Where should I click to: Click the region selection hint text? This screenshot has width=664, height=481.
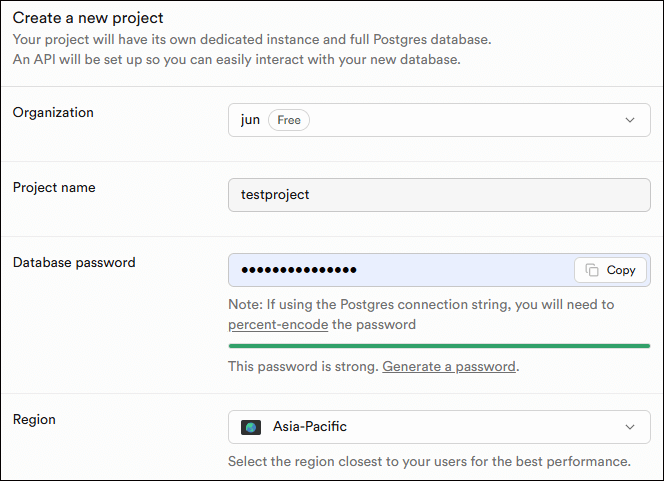tap(429, 462)
